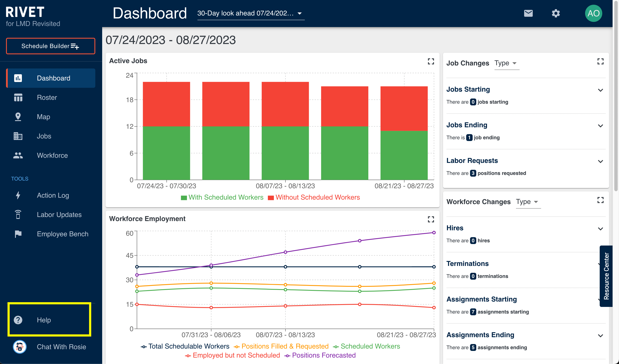Click the Help question mark icon

(x=18, y=320)
